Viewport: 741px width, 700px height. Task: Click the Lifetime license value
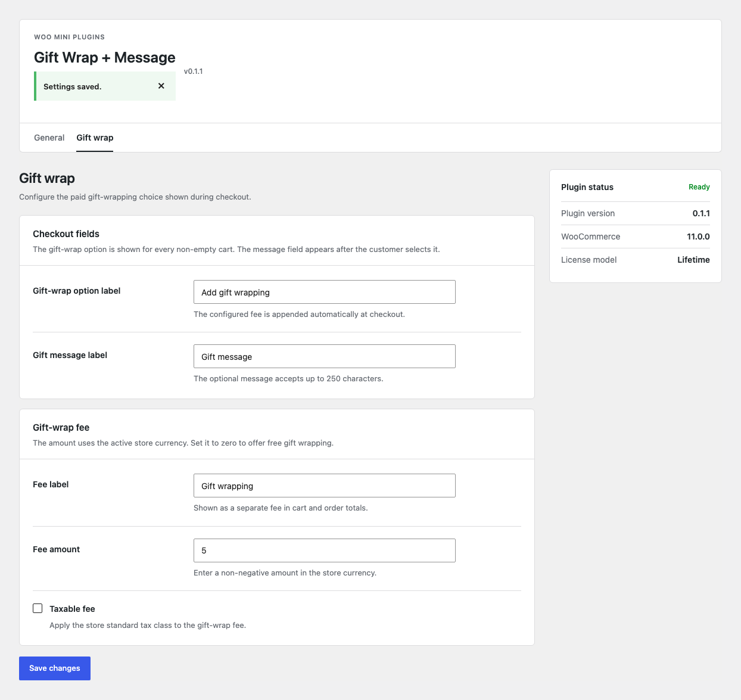coord(693,260)
